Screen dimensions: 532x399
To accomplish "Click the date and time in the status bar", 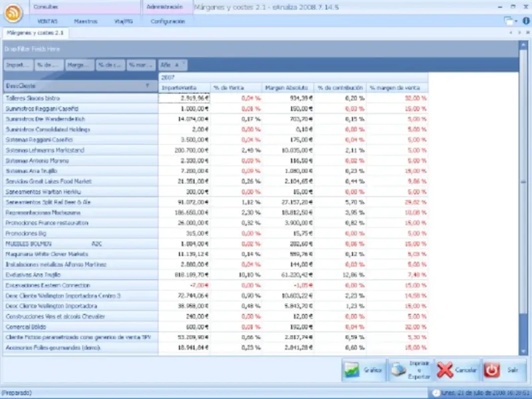I will 485,393.
